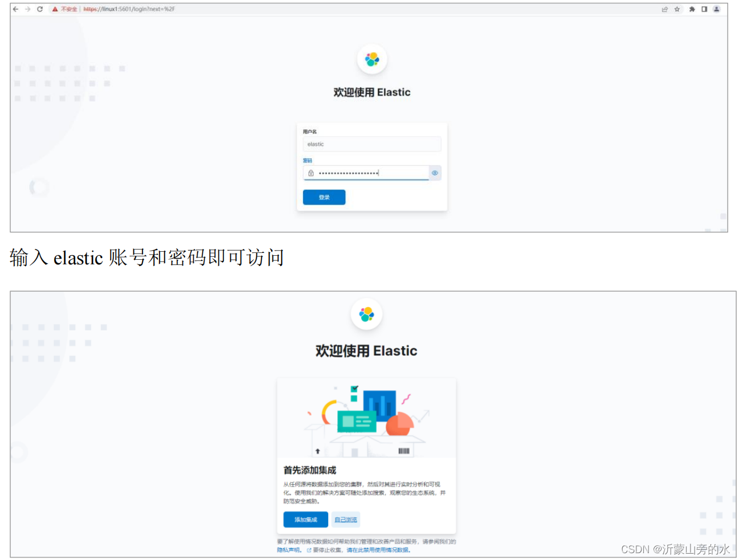The image size is (739, 560).
Task: Toggle the browser side panel icon
Action: click(704, 9)
